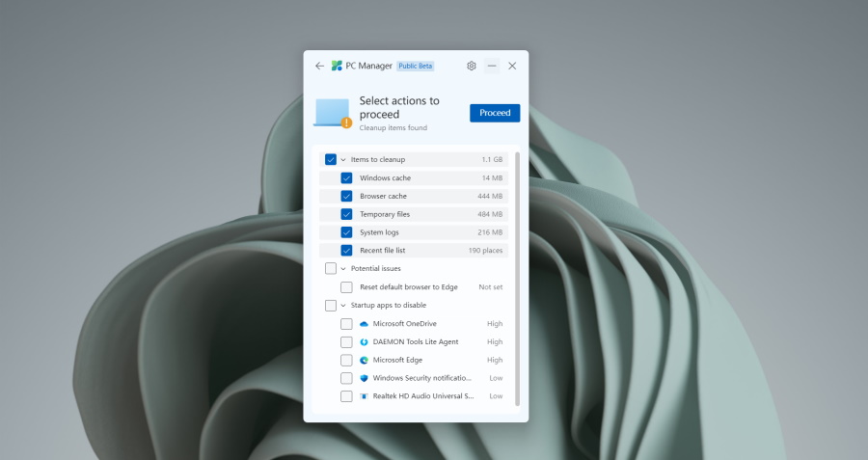Image resolution: width=868 pixels, height=460 pixels.
Task: Uncheck the Windows cache checkbox
Action: 346,178
